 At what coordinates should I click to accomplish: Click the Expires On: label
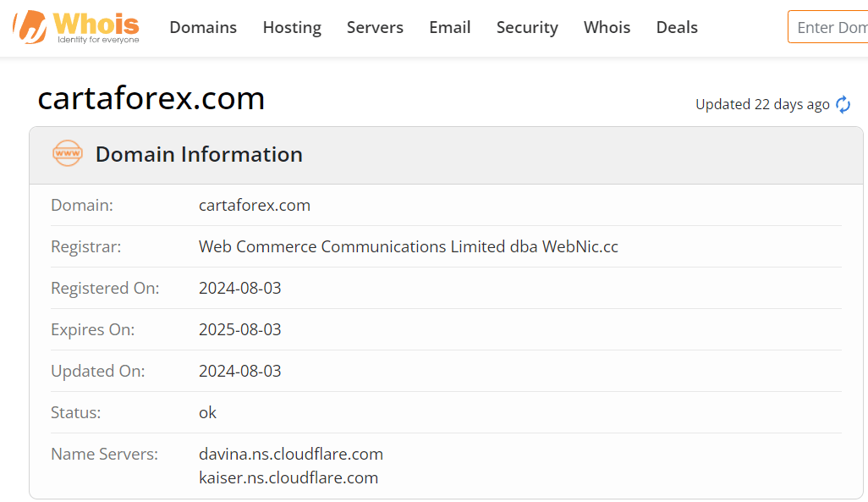pos(93,329)
